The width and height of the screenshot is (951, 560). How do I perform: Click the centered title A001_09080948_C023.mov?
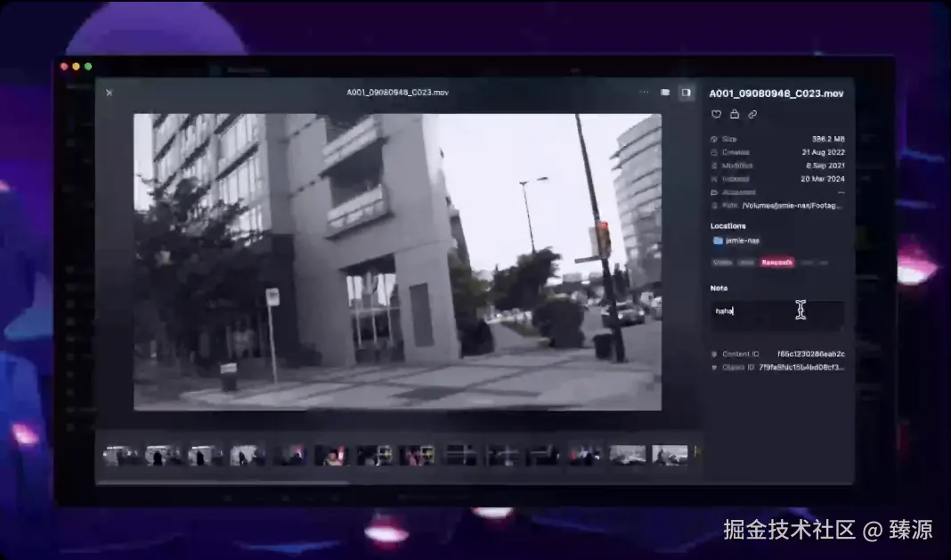397,93
